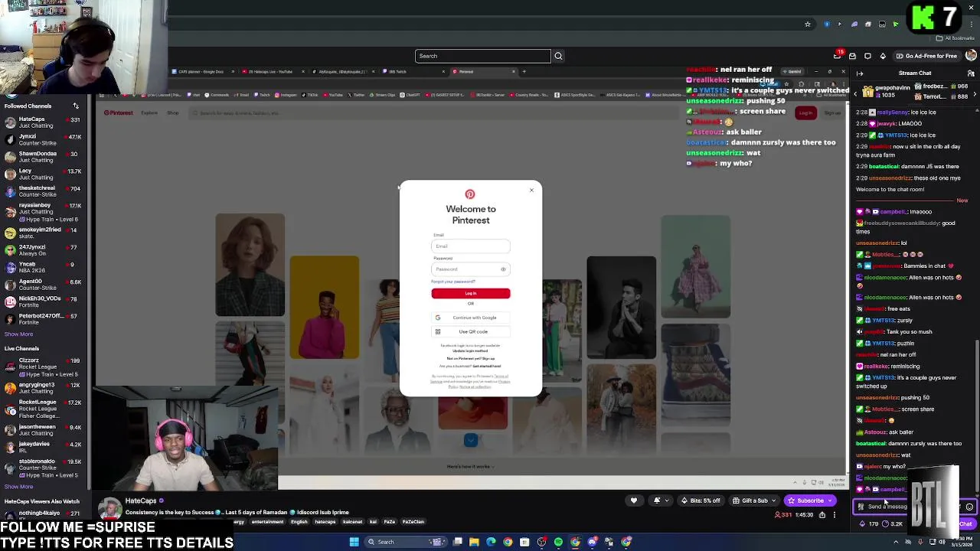Open chat community users icon
The image size is (980, 551).
click(971, 73)
